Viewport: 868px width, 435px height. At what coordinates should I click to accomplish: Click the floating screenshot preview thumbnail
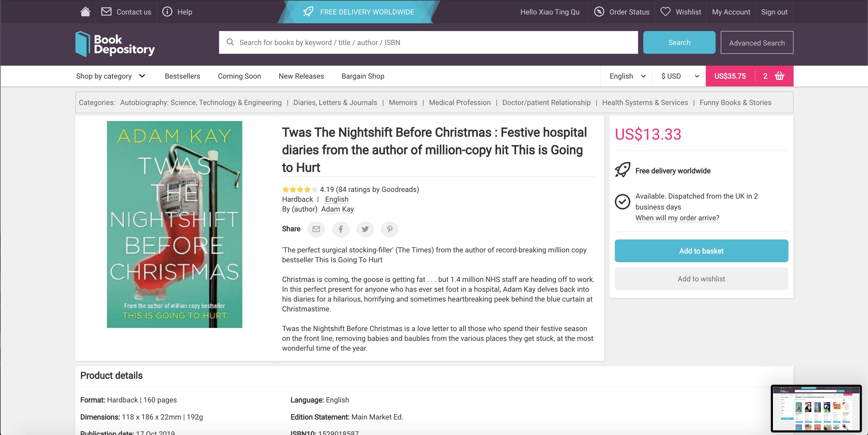[x=816, y=408]
